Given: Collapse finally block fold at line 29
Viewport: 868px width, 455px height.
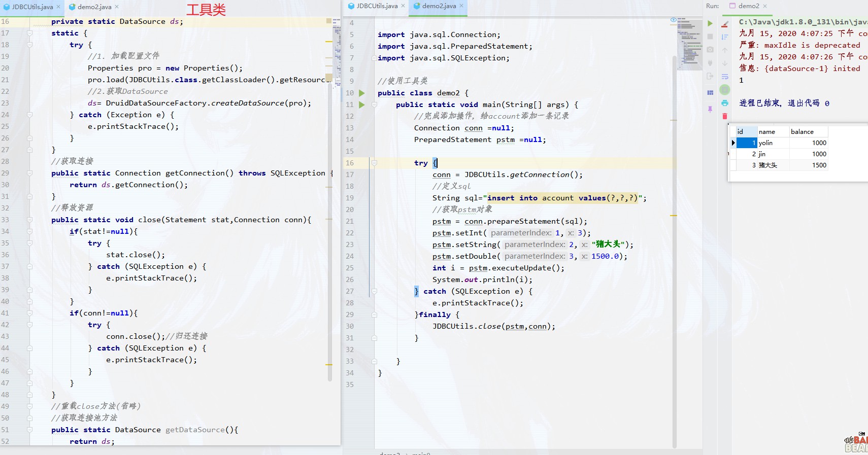Looking at the screenshot, I should click(x=374, y=314).
